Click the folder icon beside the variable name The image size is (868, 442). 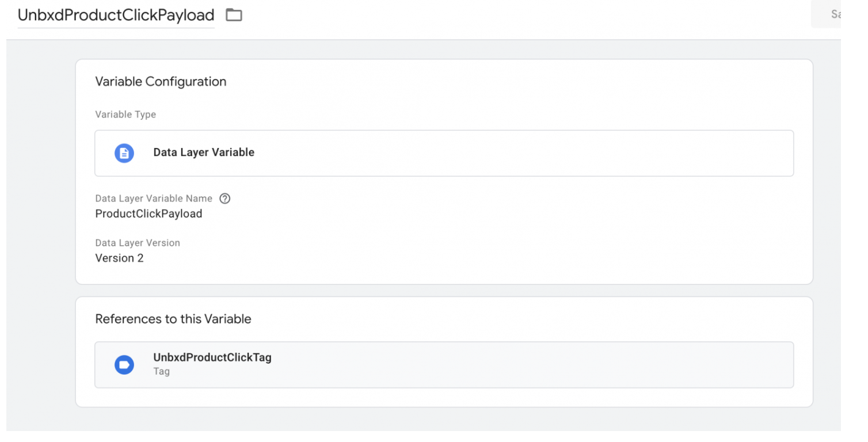coord(234,15)
